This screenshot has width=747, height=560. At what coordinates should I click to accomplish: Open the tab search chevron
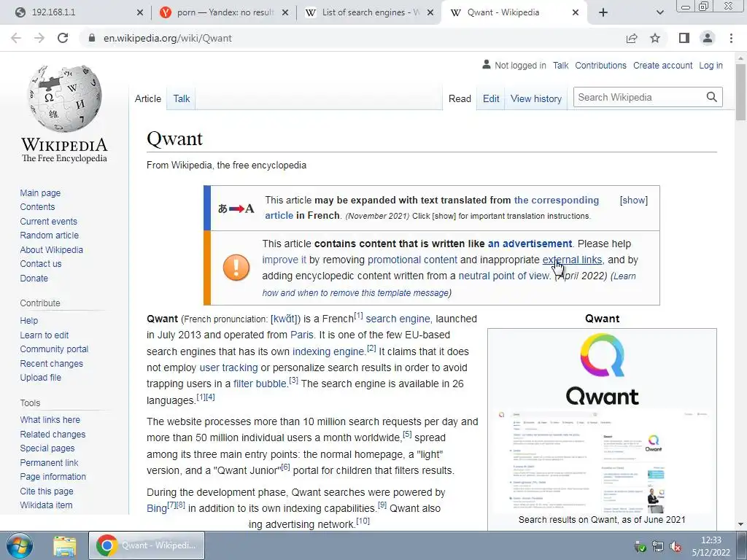[x=659, y=12]
